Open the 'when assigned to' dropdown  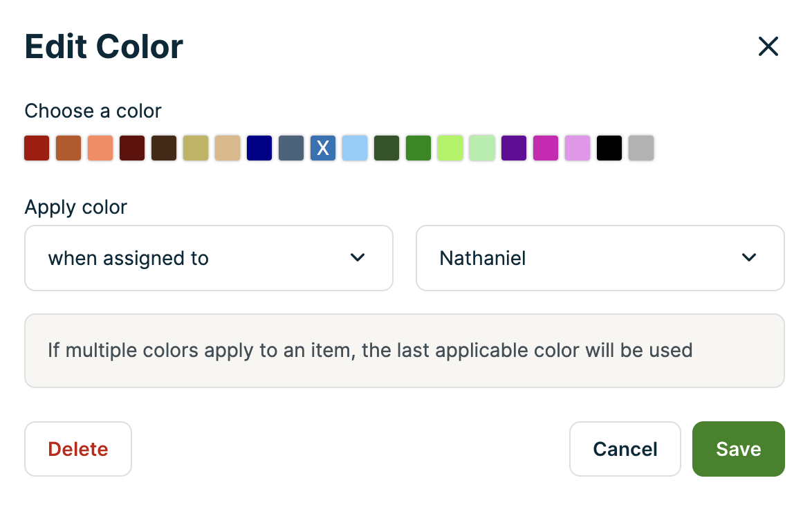[x=208, y=257]
